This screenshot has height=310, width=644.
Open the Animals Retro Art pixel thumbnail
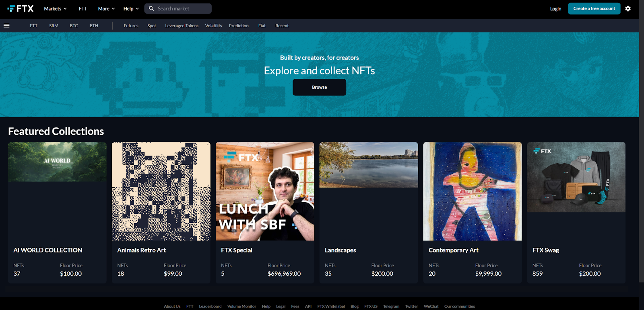coord(161,191)
